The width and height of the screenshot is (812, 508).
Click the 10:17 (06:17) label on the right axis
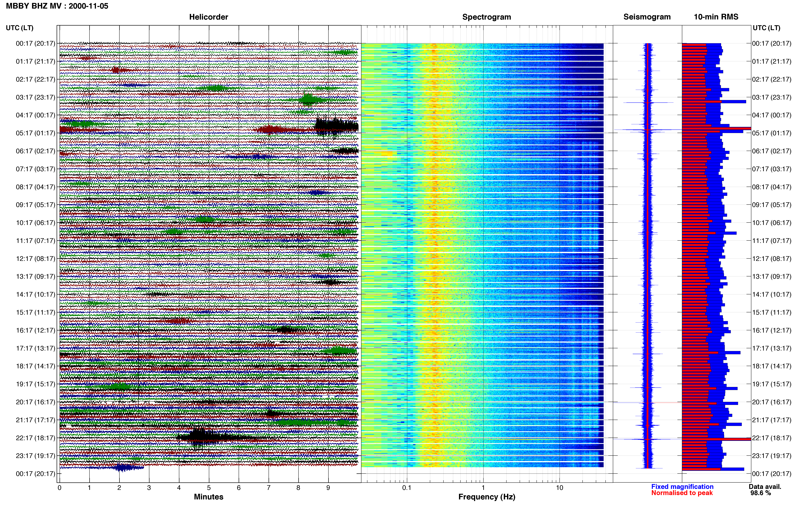772,222
